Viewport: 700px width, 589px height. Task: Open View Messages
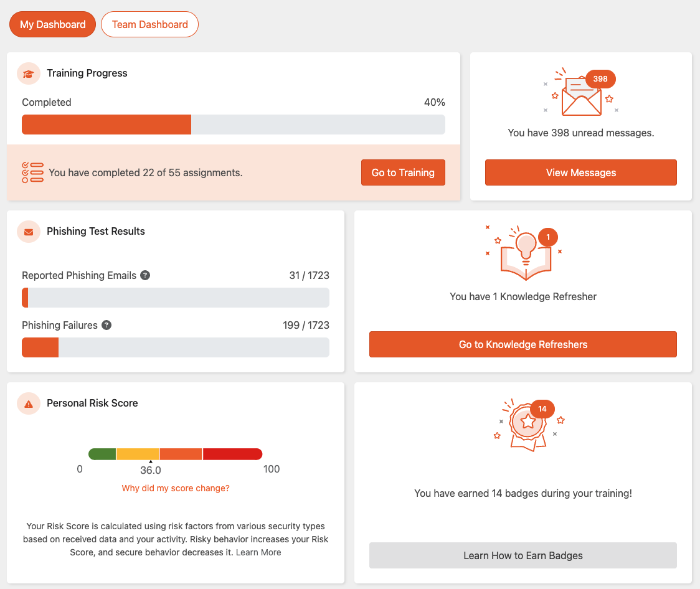580,172
